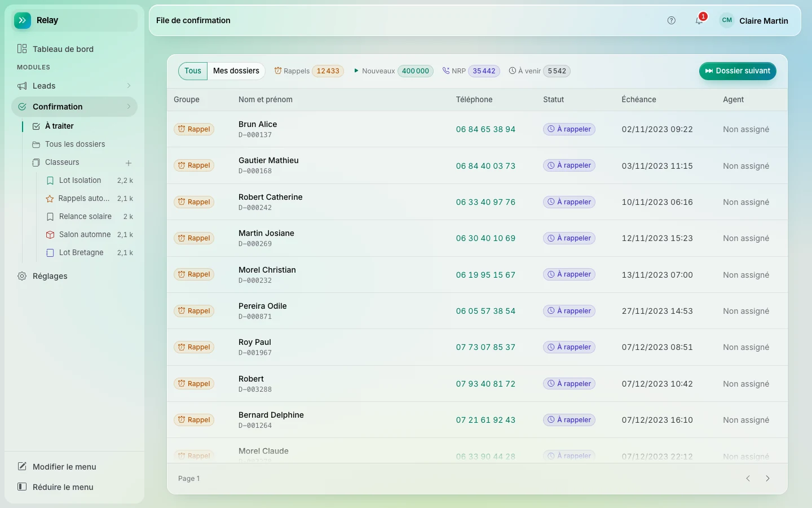Image resolution: width=812 pixels, height=508 pixels.
Task: Click the Échéance column header
Action: (639, 100)
